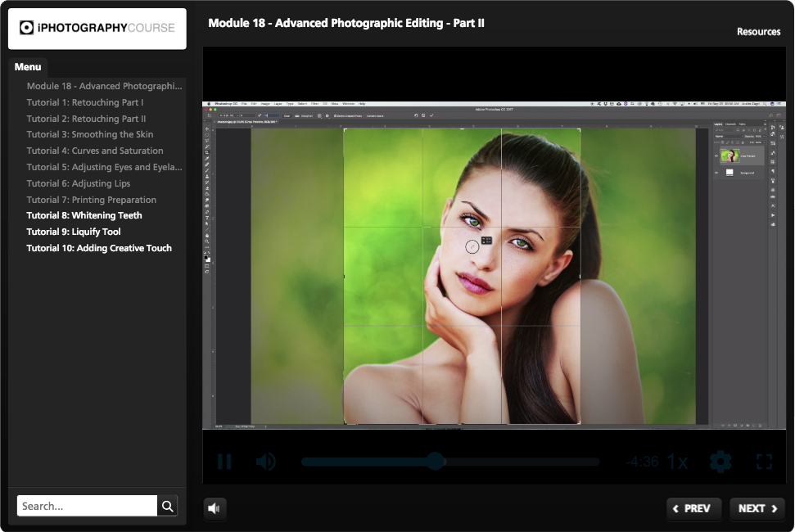Open Tutorial 5: Adjusting Eyes and Eyela...

[105, 167]
